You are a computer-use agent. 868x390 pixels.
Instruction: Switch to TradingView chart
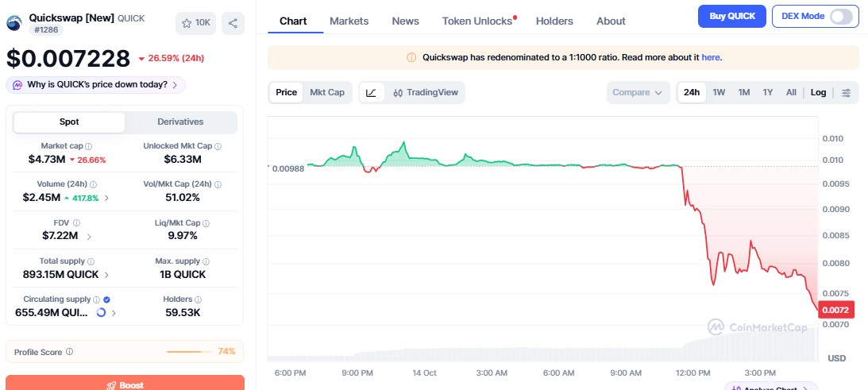426,92
